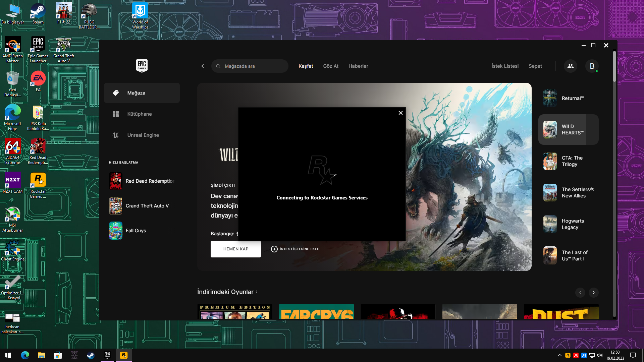This screenshot has width=644, height=362.
Task: Launch Fall Guys from quick launch
Action: click(x=136, y=231)
